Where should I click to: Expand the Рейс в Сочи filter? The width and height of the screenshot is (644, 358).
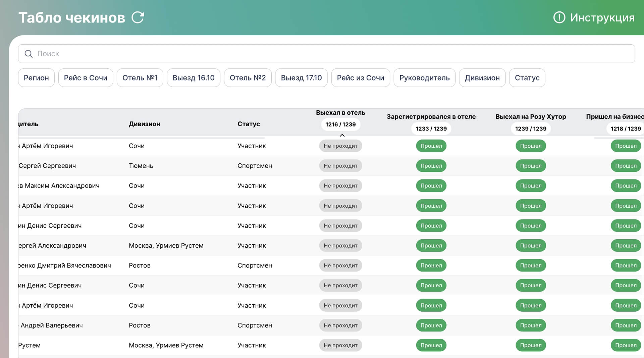(86, 78)
